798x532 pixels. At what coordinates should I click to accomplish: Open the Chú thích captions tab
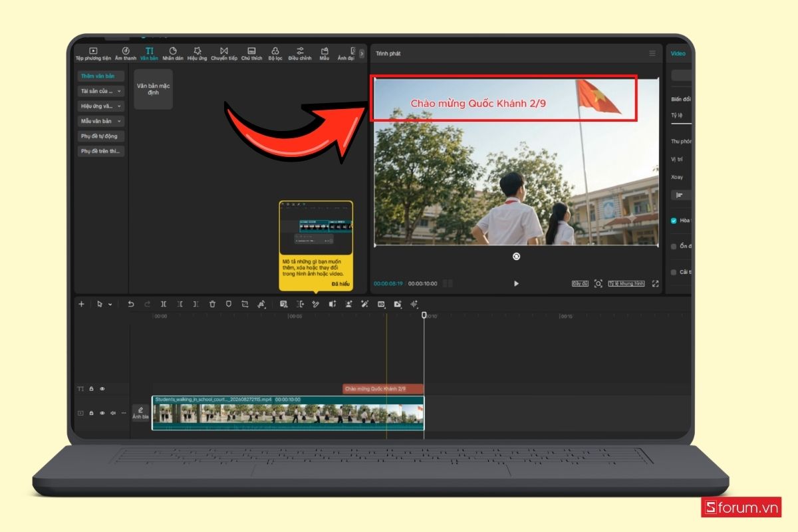(251, 54)
